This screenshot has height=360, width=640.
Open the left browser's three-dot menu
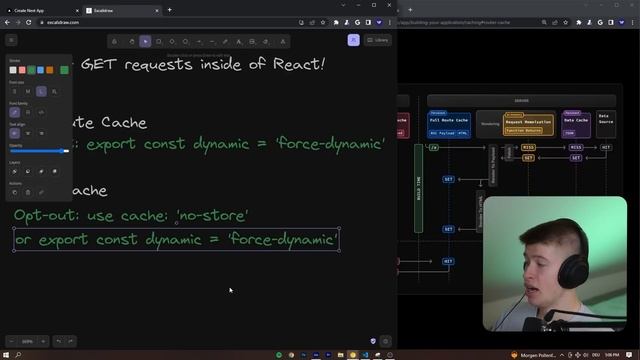coord(390,22)
